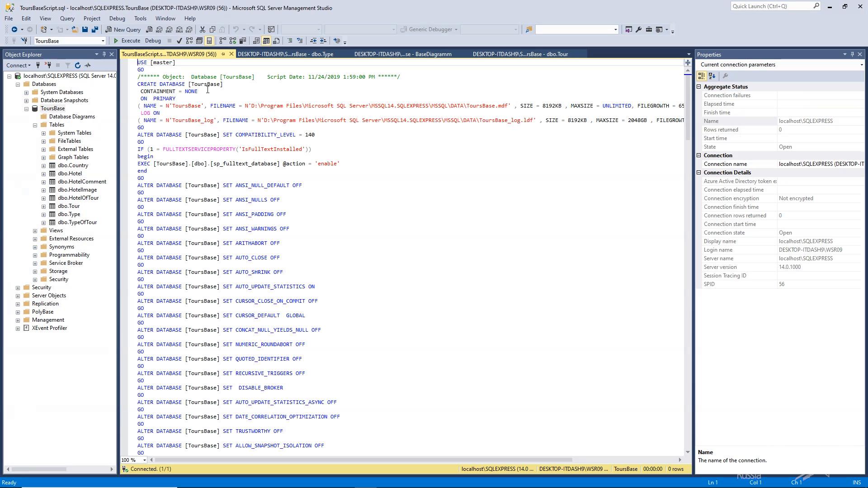The width and height of the screenshot is (868, 488).
Task: Click the DMX query icon
Action: (169, 29)
